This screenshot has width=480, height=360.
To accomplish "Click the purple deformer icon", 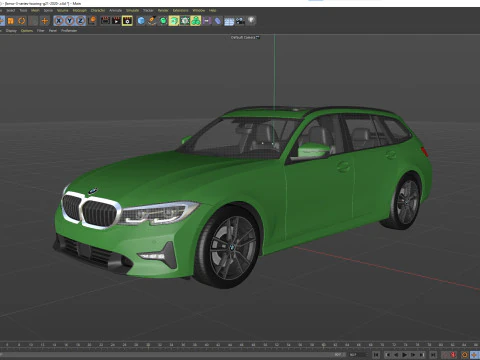I will click(207, 21).
